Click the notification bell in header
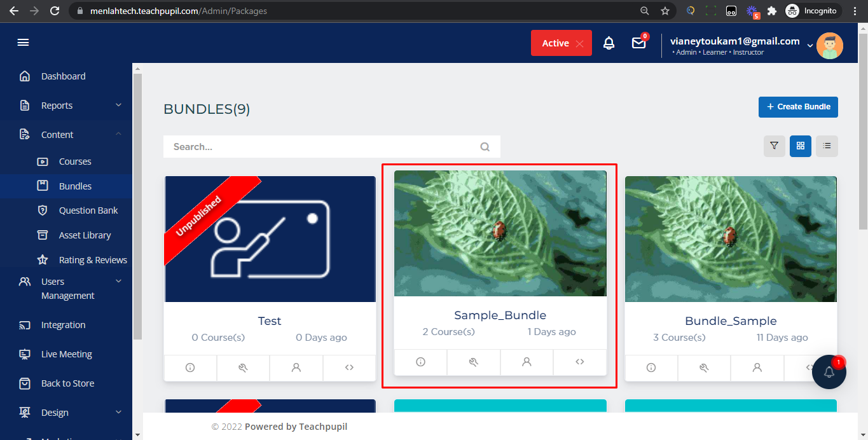Screen dimensions: 868x440 [609, 43]
